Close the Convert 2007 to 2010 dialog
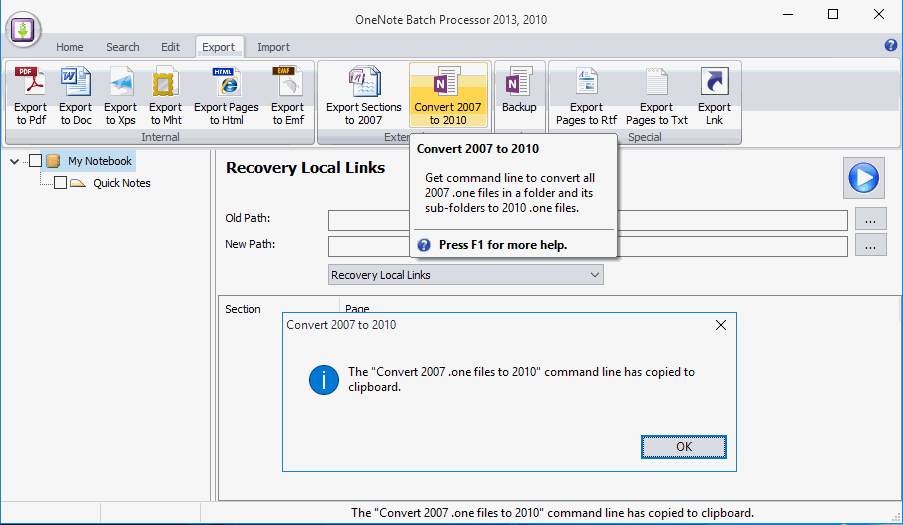 tap(720, 325)
